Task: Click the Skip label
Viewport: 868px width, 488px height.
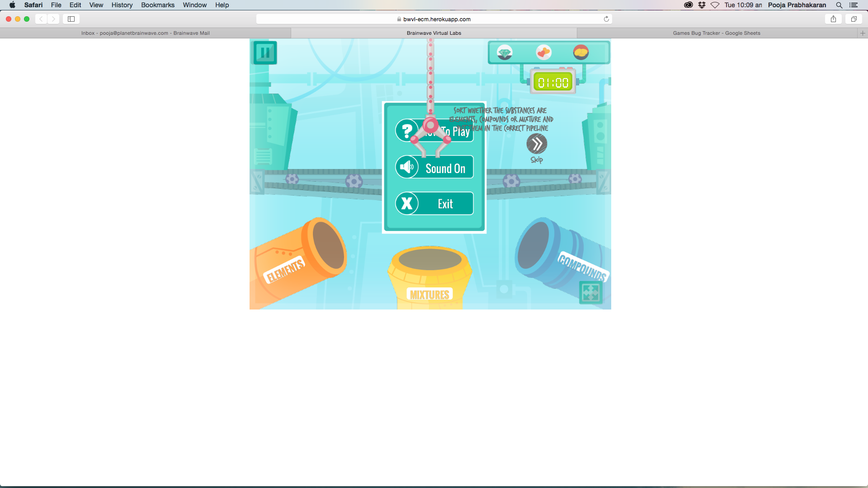Action: [x=537, y=160]
